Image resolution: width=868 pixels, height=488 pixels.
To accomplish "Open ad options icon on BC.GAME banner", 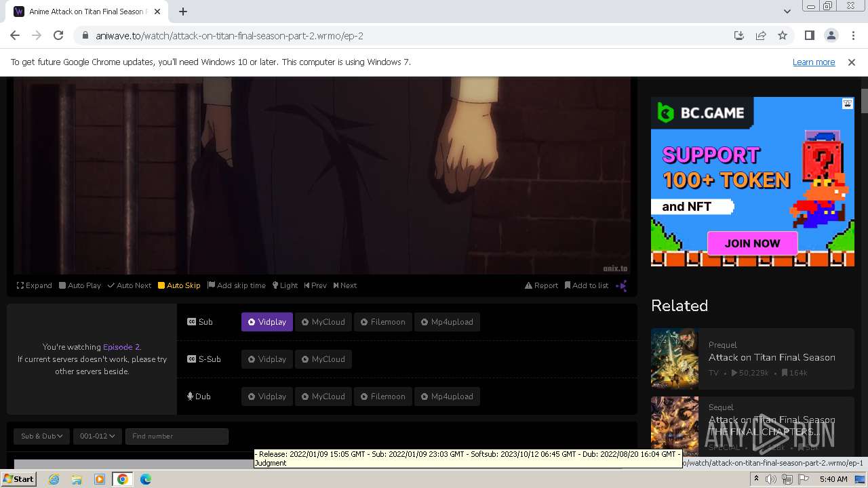I will point(848,104).
